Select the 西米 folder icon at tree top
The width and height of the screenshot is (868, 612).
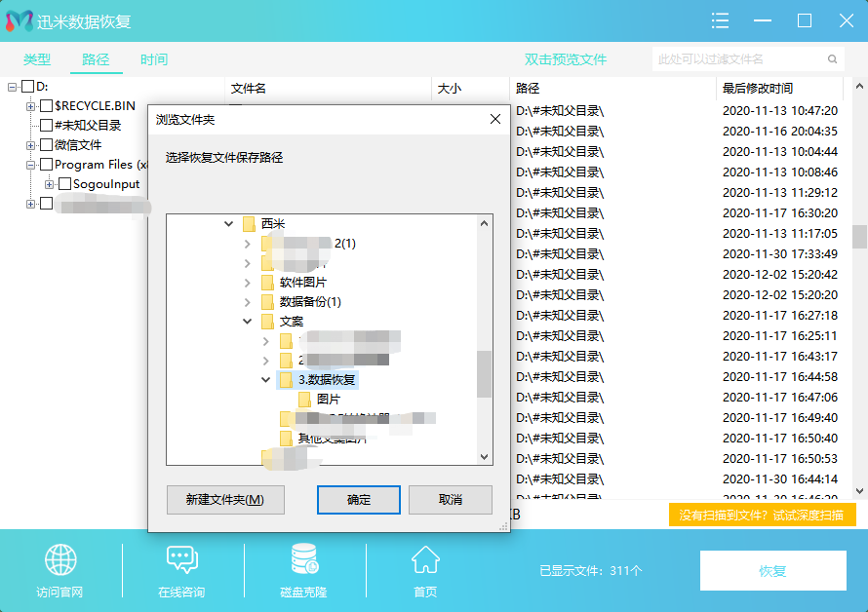[247, 222]
